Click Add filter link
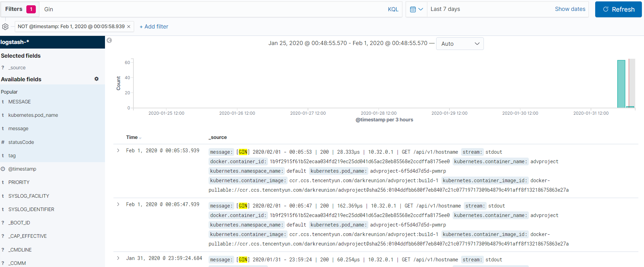This screenshot has height=267, width=644. [154, 27]
